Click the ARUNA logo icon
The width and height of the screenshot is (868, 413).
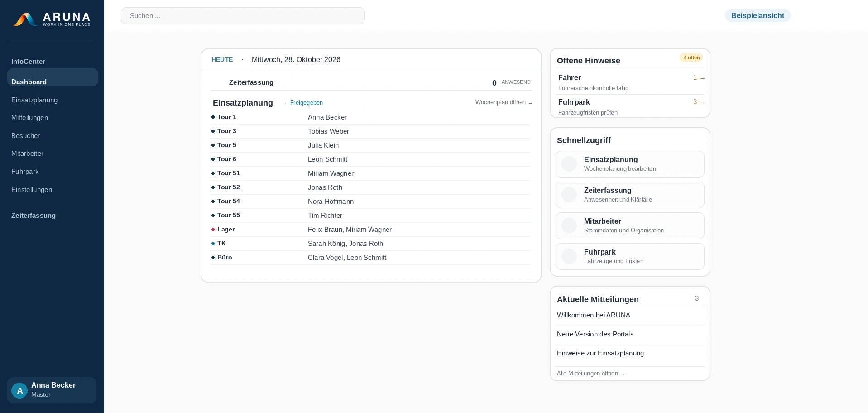point(25,19)
